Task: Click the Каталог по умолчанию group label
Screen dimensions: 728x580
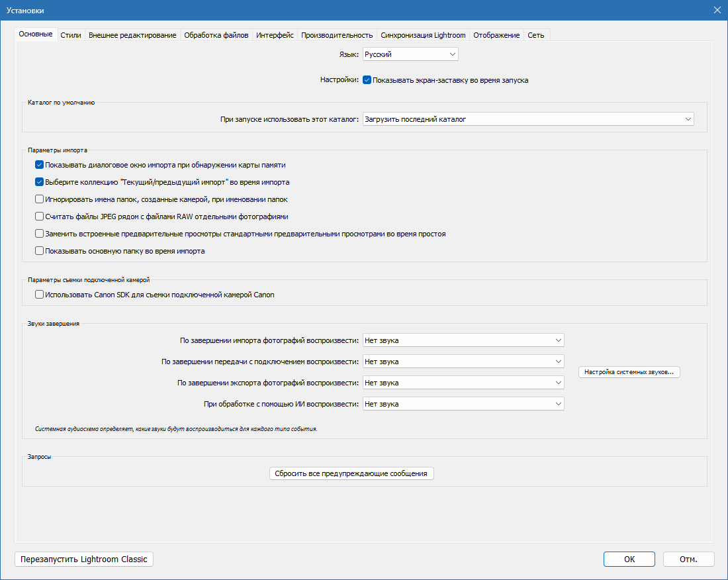Action: (62, 103)
